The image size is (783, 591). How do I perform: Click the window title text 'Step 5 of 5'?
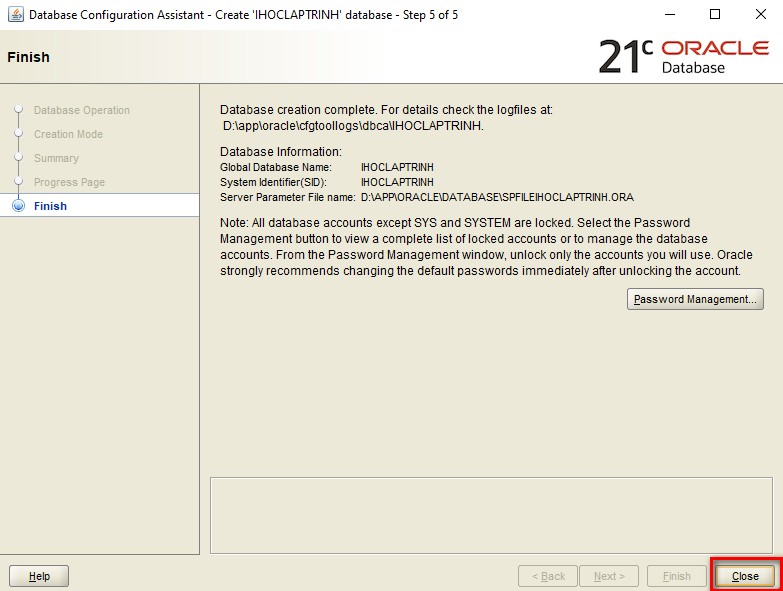(x=430, y=15)
